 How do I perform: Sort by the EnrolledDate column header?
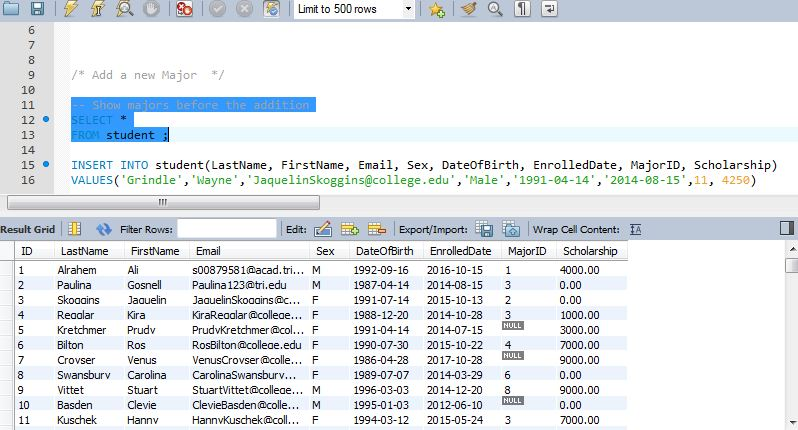462,251
